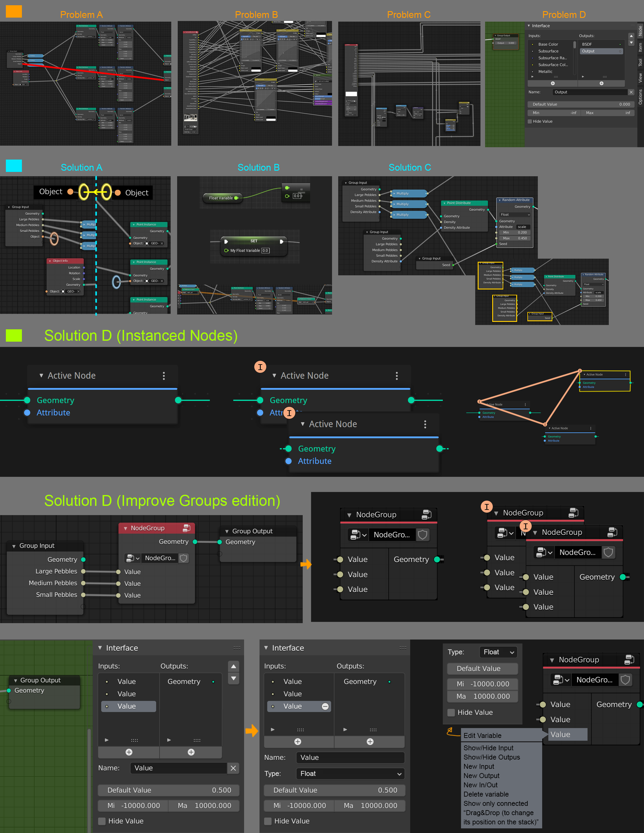The width and height of the screenshot is (644, 833).
Task: Choose Edit Variable in context menu
Action: pos(482,735)
